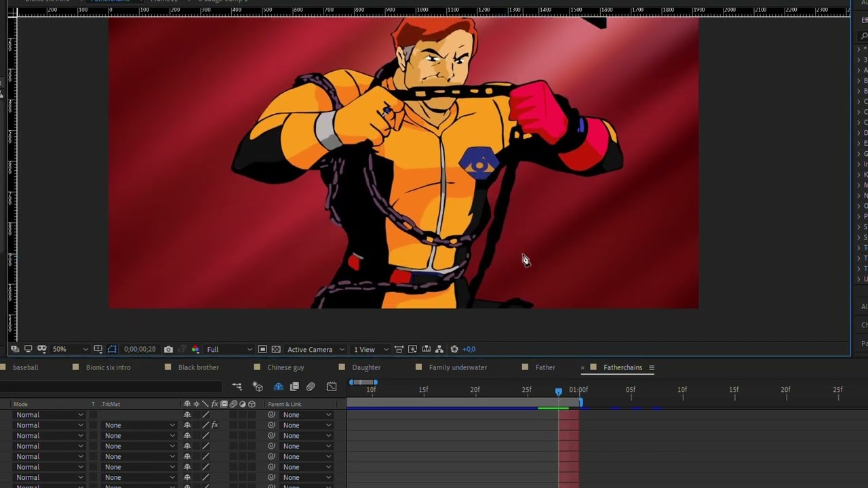Open the Fatherchains panel menu
Viewport: 868px width, 488px height.
point(652,368)
